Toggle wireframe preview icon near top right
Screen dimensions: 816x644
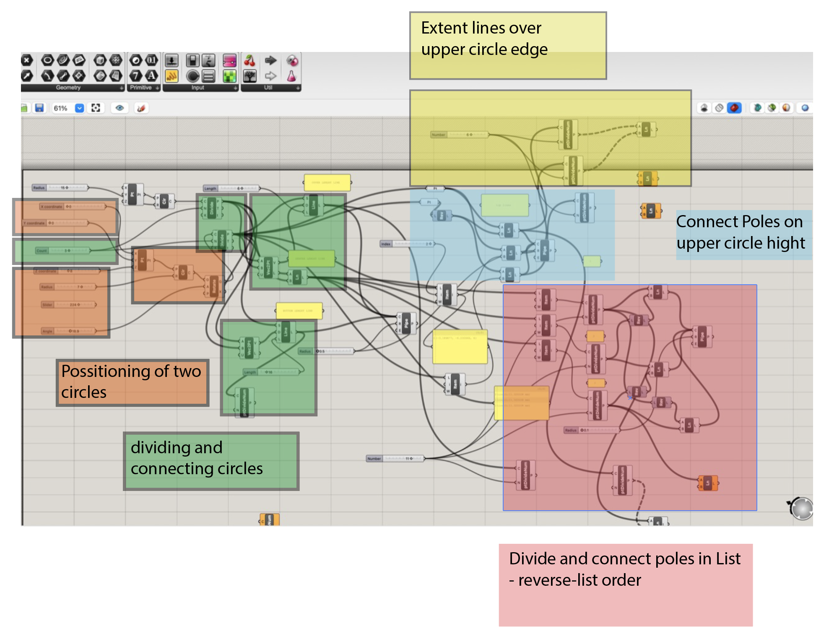click(719, 108)
